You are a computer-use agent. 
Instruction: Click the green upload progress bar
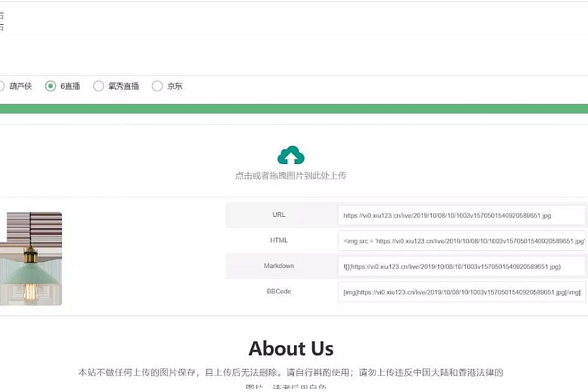(294, 109)
